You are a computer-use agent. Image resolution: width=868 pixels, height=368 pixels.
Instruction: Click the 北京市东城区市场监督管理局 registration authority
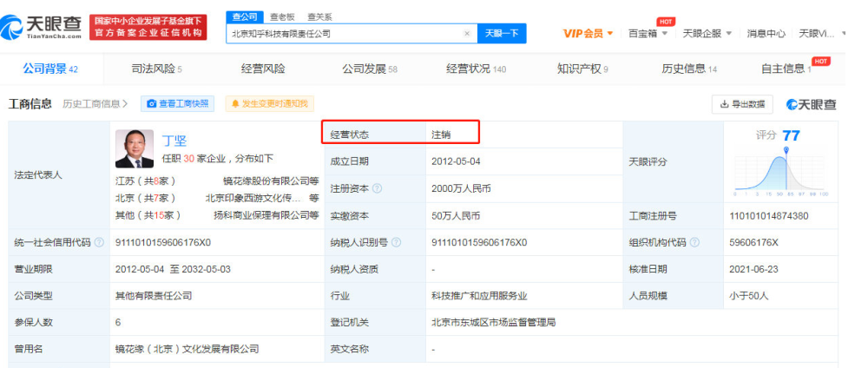(493, 323)
